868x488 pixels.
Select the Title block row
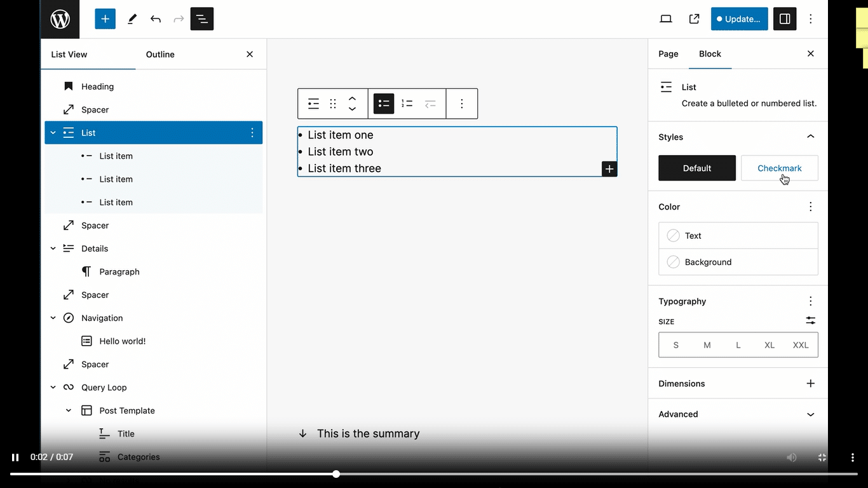coord(153,434)
